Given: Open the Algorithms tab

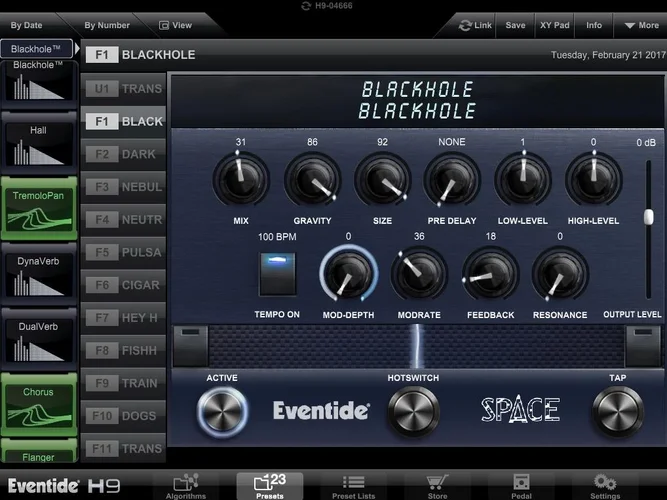Looking at the screenshot, I should pos(186,486).
